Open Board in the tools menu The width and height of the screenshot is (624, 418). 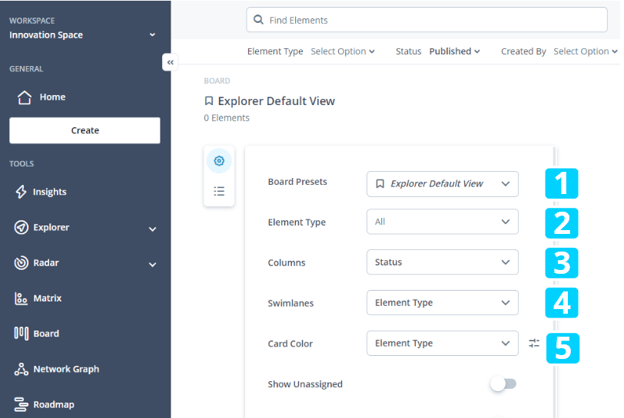click(x=45, y=334)
